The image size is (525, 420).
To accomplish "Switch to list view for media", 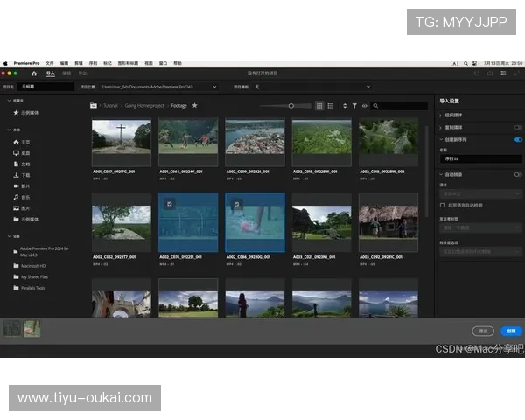I will pyautogui.click(x=329, y=105).
